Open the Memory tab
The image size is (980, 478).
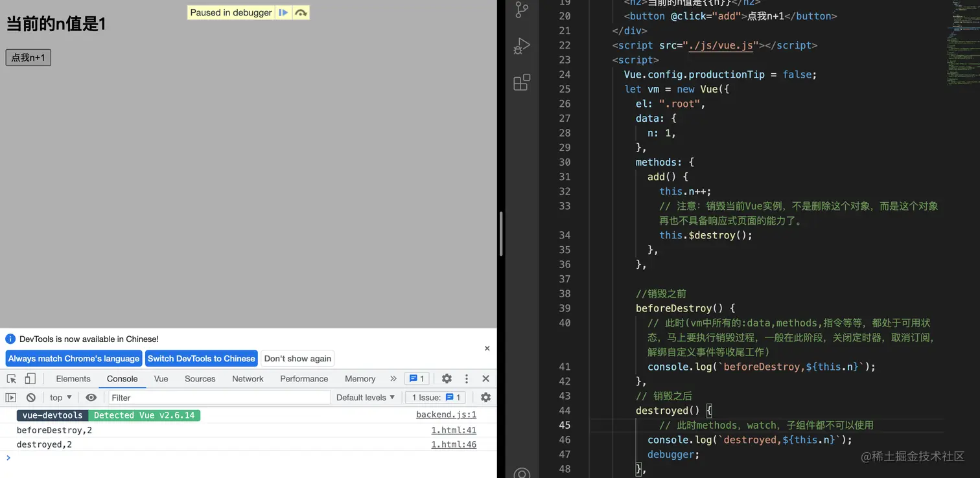[360, 379]
